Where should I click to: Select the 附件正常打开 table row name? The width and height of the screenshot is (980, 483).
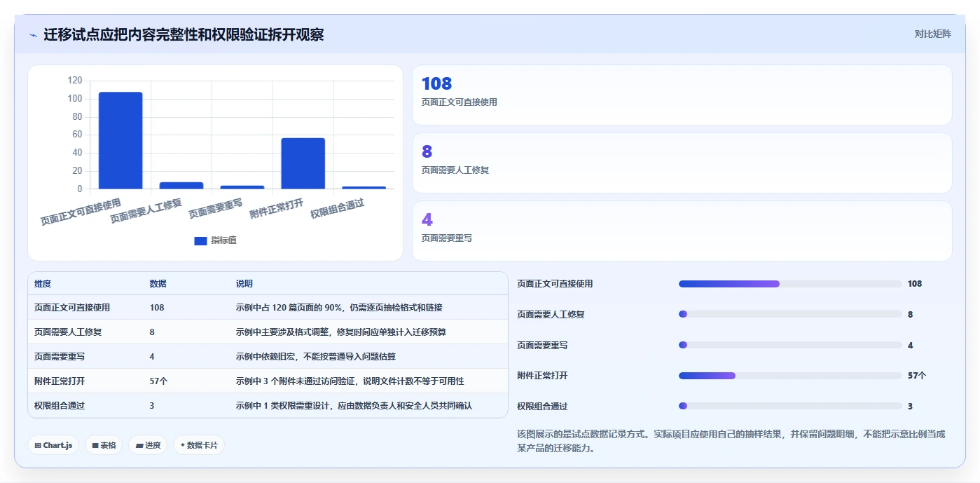(60, 381)
